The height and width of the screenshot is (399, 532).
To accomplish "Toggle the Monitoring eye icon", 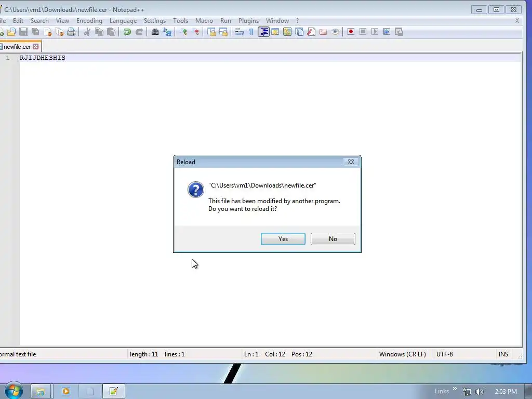I will coord(335,32).
